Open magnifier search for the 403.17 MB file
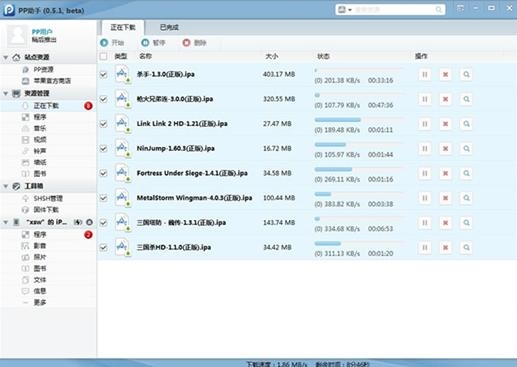The height and width of the screenshot is (367, 517). 466,74
